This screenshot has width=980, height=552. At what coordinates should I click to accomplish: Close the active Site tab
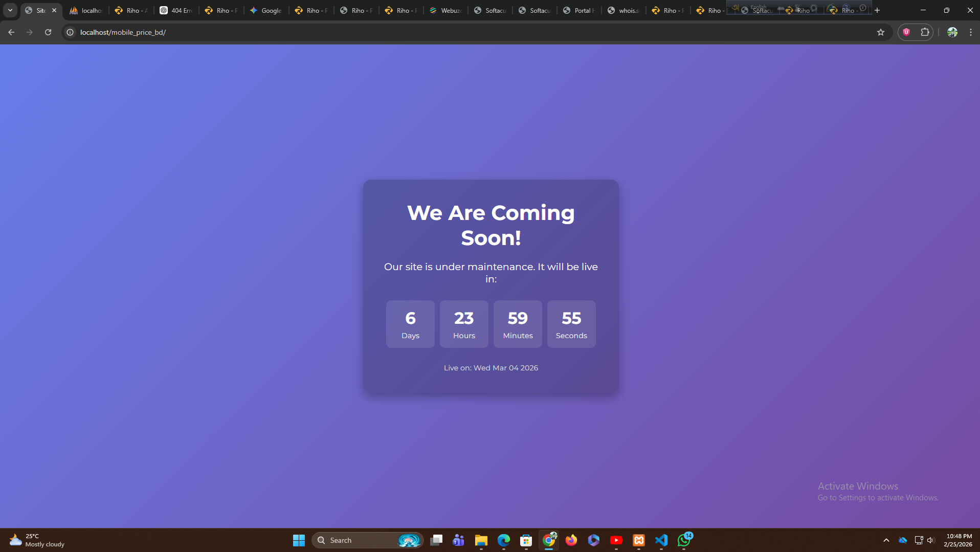pos(54,10)
